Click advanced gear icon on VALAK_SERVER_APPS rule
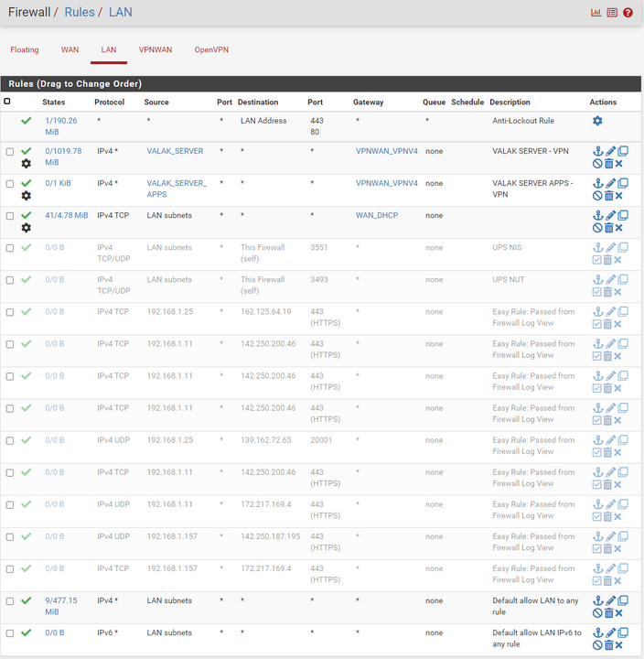Screen dimensions: 644x659 click(26, 196)
